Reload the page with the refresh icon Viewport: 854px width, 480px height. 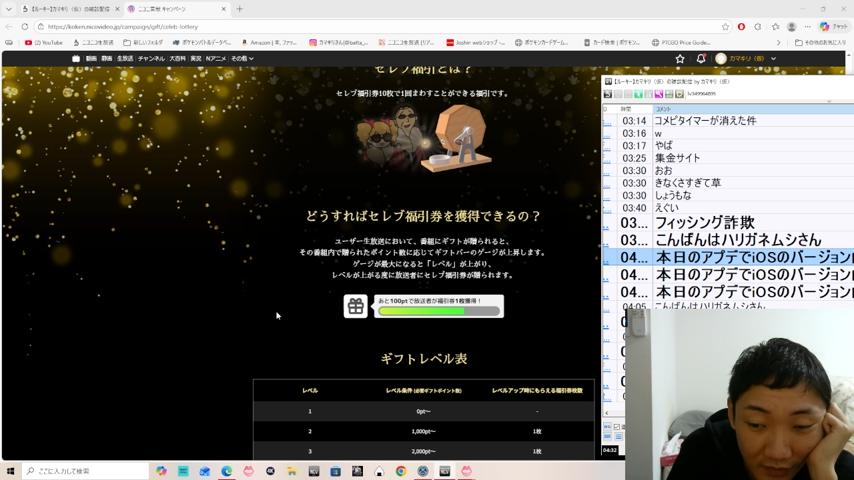(25, 27)
